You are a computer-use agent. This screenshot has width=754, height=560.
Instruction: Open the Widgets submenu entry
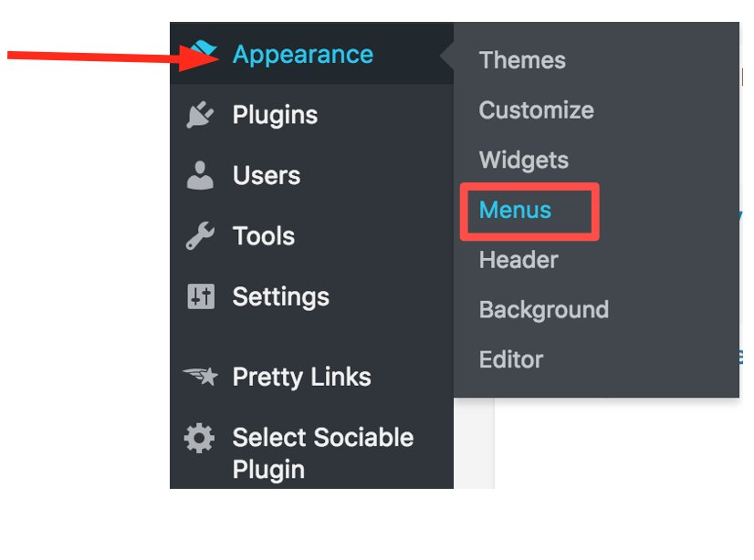pos(523,160)
